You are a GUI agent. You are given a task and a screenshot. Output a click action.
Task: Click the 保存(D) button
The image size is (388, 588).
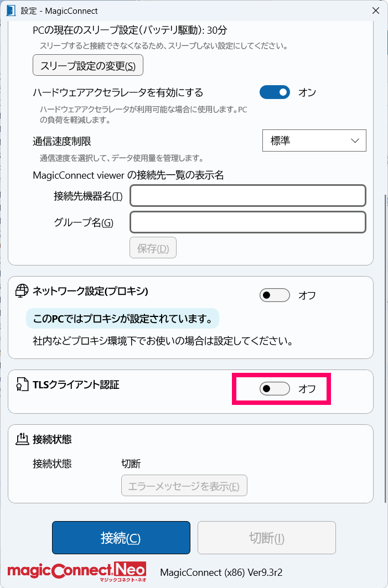[153, 247]
